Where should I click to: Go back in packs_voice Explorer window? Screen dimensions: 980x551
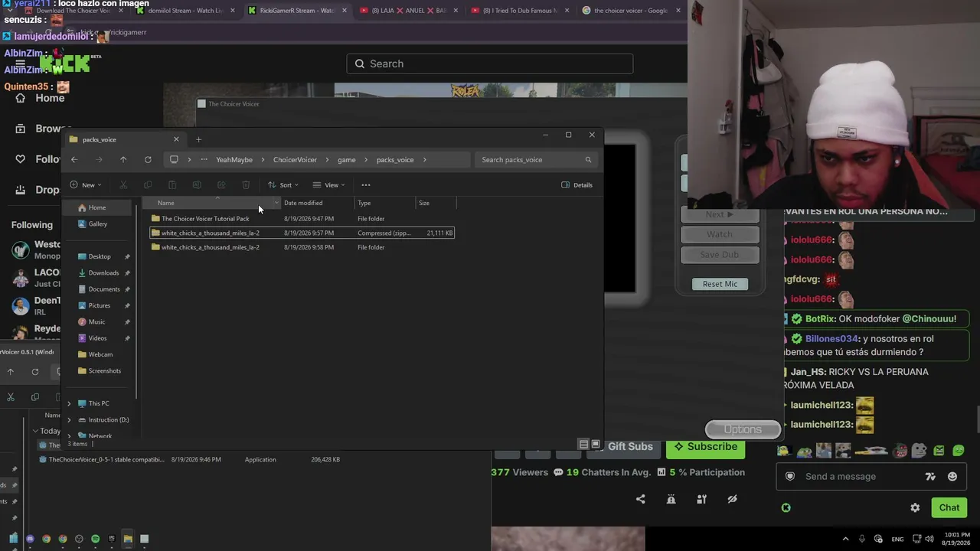(x=74, y=160)
